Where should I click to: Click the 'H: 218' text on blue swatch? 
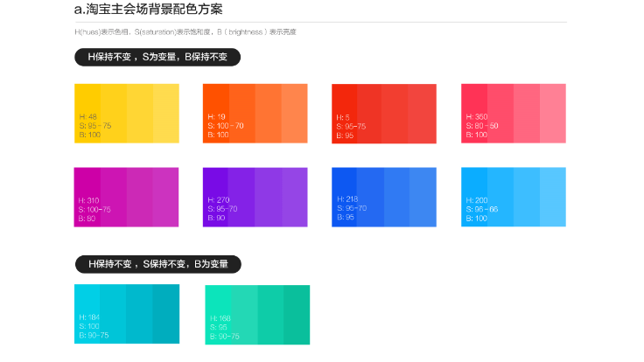[x=347, y=199]
